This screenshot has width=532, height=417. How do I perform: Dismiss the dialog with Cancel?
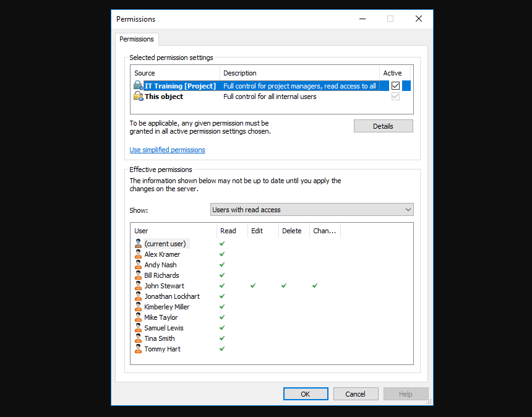tap(356, 393)
